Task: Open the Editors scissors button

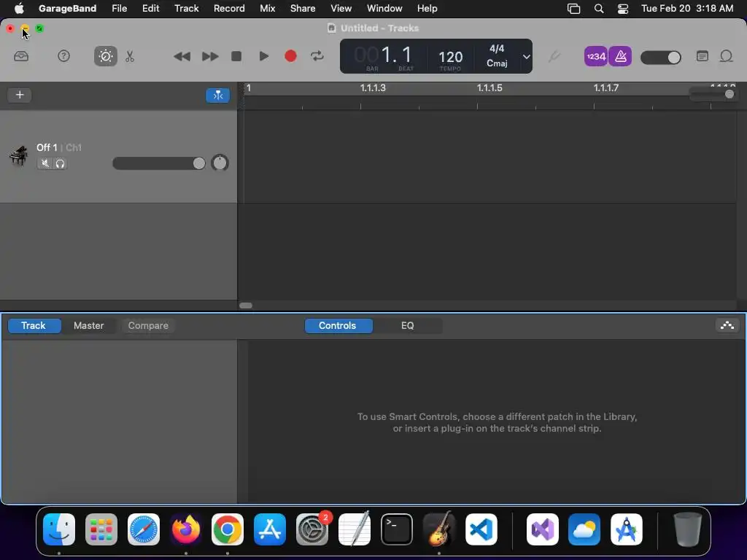Action: pos(130,56)
